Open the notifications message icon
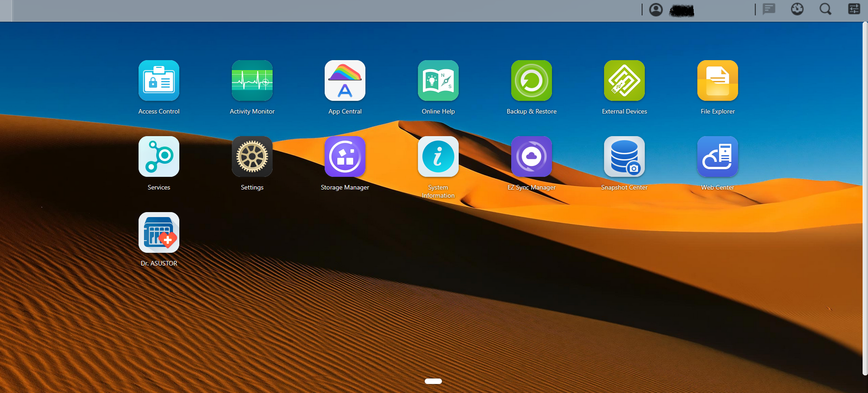 pos(769,9)
